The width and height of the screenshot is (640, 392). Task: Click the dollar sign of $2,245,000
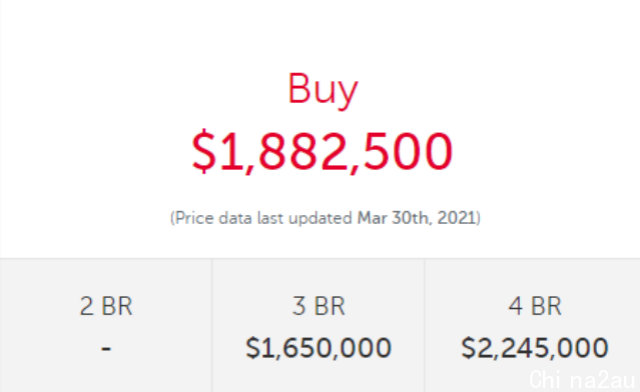click(468, 348)
